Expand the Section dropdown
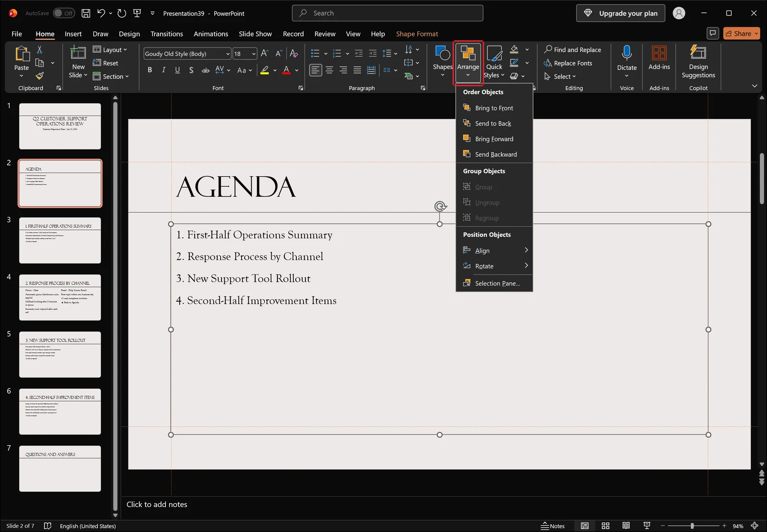Image resolution: width=767 pixels, height=532 pixels. tap(111, 76)
